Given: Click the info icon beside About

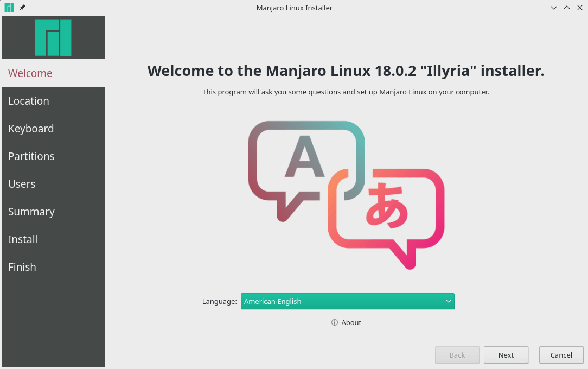Looking at the screenshot, I should click(334, 322).
